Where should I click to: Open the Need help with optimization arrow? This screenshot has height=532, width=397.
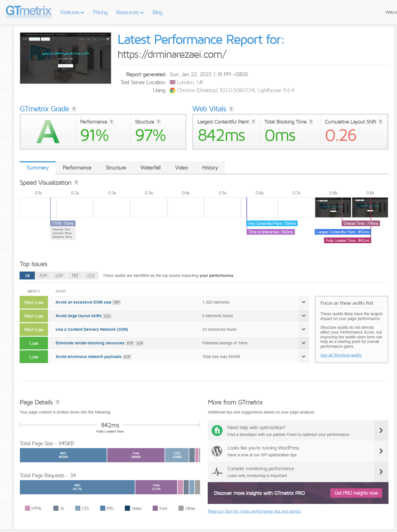381,431
